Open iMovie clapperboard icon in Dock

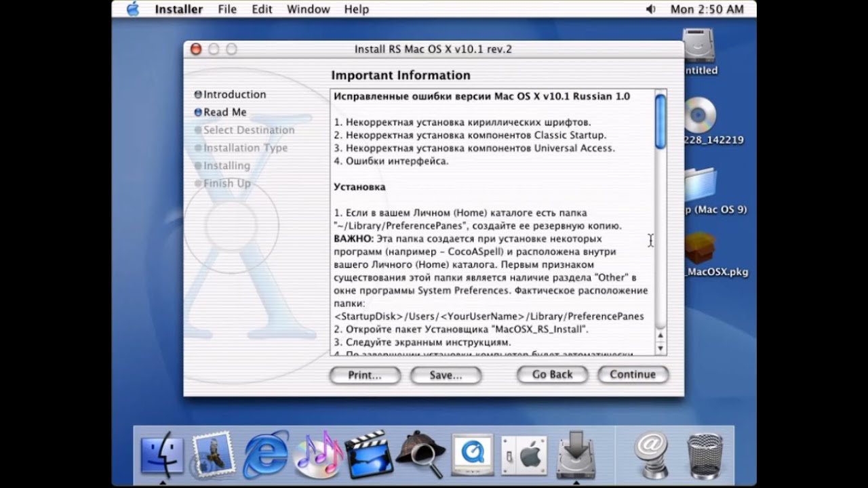point(368,453)
